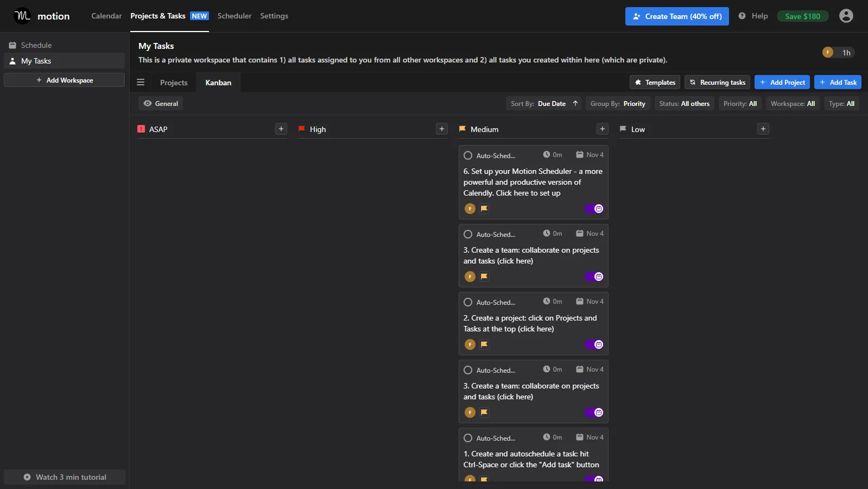Toggle the General view visibility eye
Image resolution: width=868 pixels, height=489 pixels.
pos(147,103)
